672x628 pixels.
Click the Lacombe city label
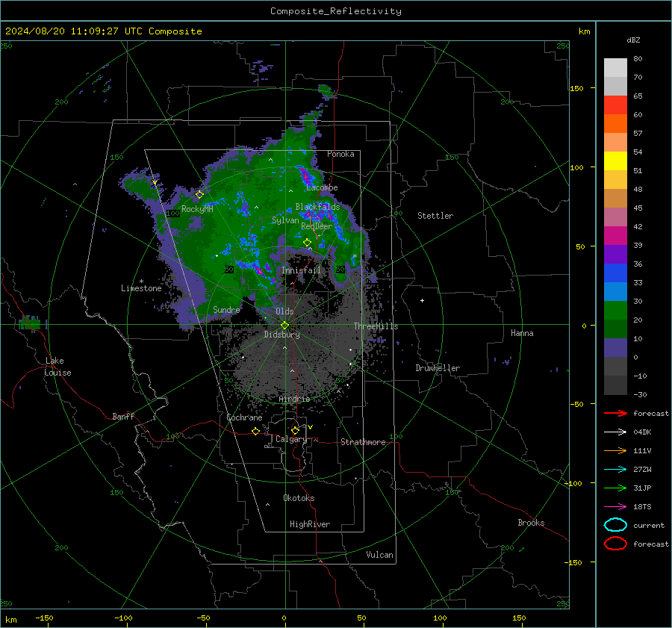pos(322,187)
